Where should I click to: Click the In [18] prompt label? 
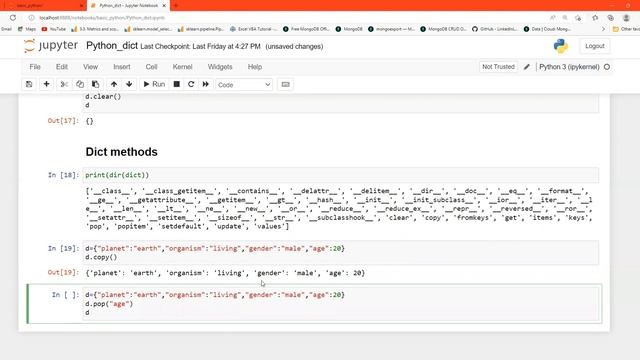click(63, 175)
